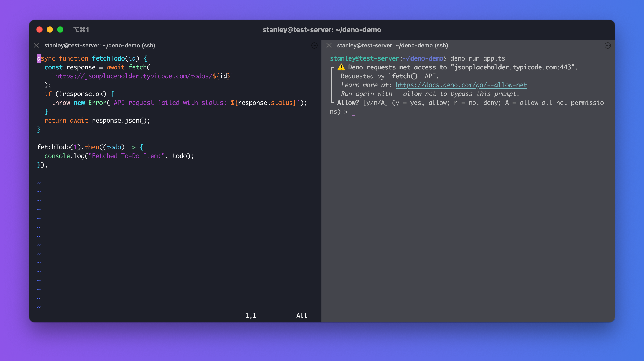This screenshot has width=644, height=361.
Task: Close the left vim ssh pane
Action: click(x=36, y=45)
